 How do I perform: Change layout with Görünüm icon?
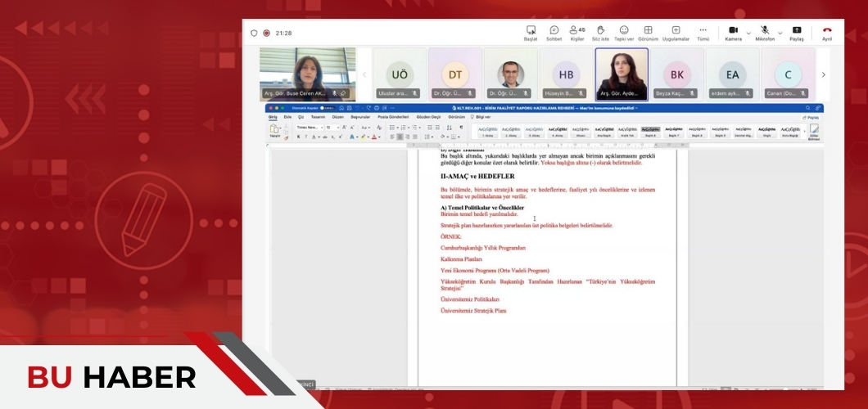[648, 33]
